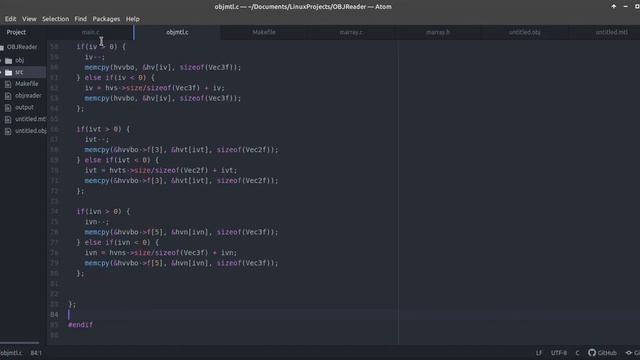Switch to the untitled.obj tab

coord(524,32)
